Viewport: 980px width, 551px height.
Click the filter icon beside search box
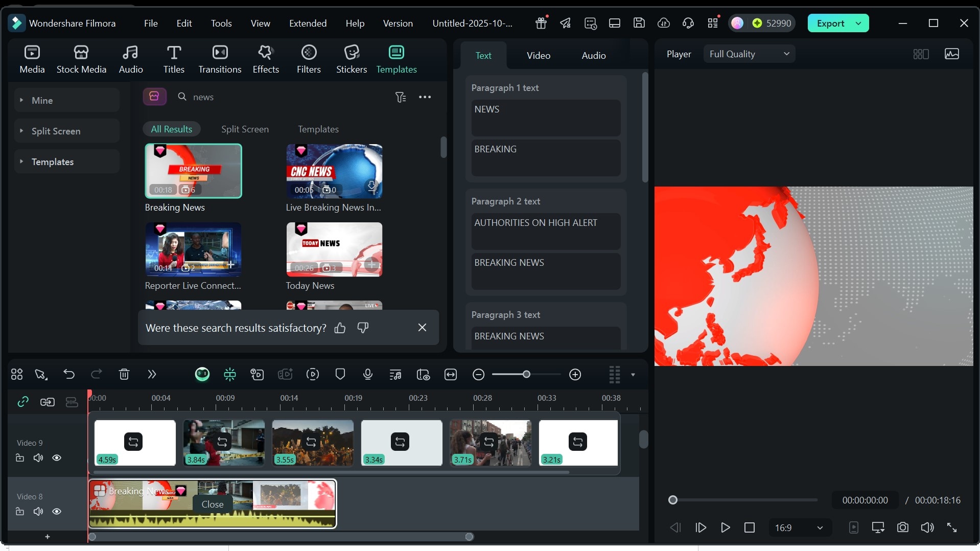point(401,97)
